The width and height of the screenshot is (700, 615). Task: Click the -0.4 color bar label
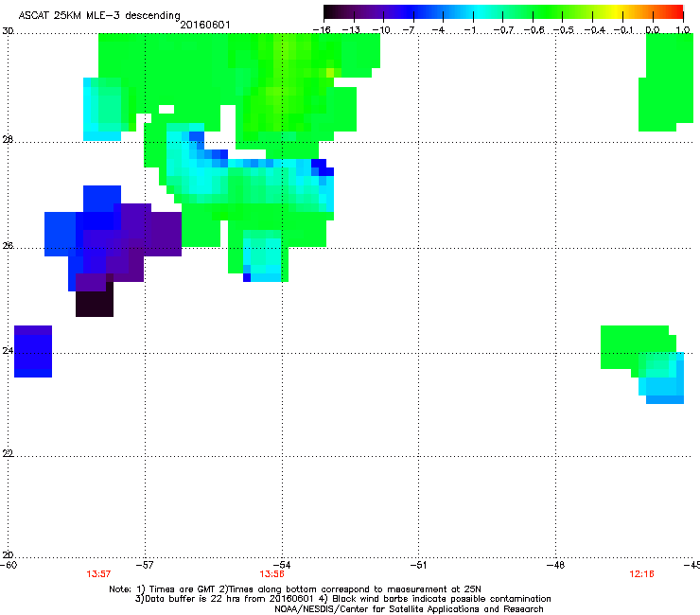coord(594,30)
